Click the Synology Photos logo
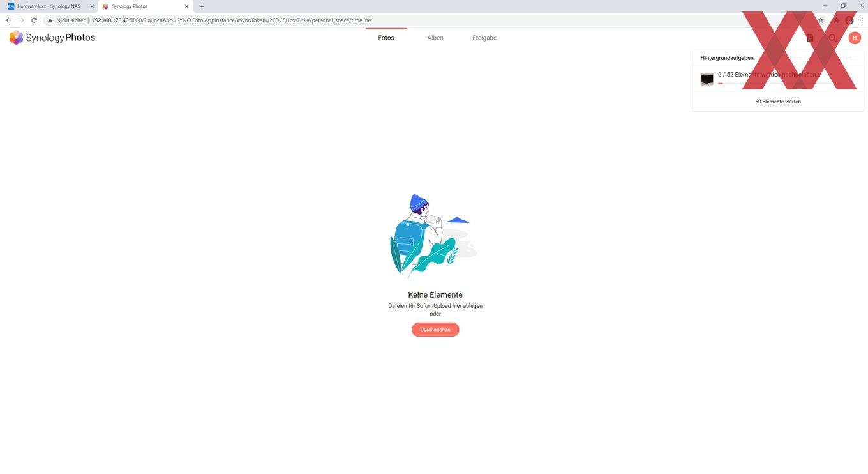 click(52, 38)
